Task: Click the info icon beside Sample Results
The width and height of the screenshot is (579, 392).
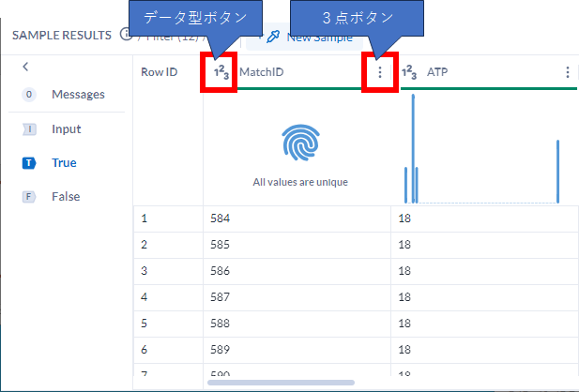Action: click(x=125, y=36)
